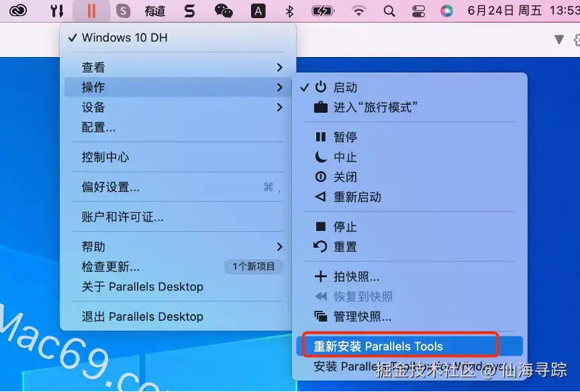
Task: Expand the 帮助 submenu
Action: pos(178,246)
